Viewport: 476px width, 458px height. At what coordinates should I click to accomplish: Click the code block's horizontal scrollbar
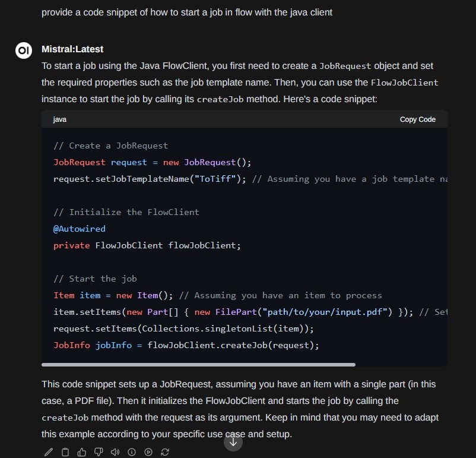tap(199, 364)
